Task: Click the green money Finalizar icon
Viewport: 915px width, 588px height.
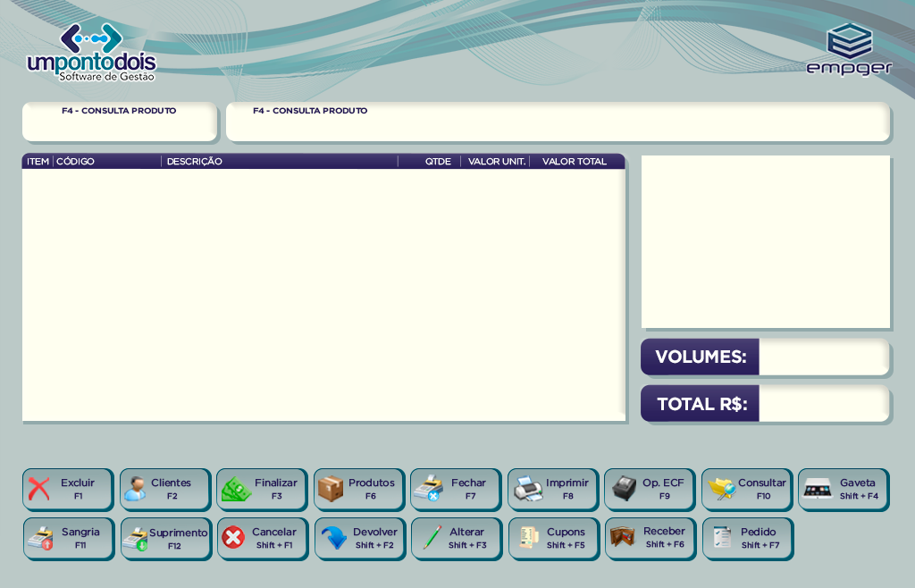Action: (236, 489)
